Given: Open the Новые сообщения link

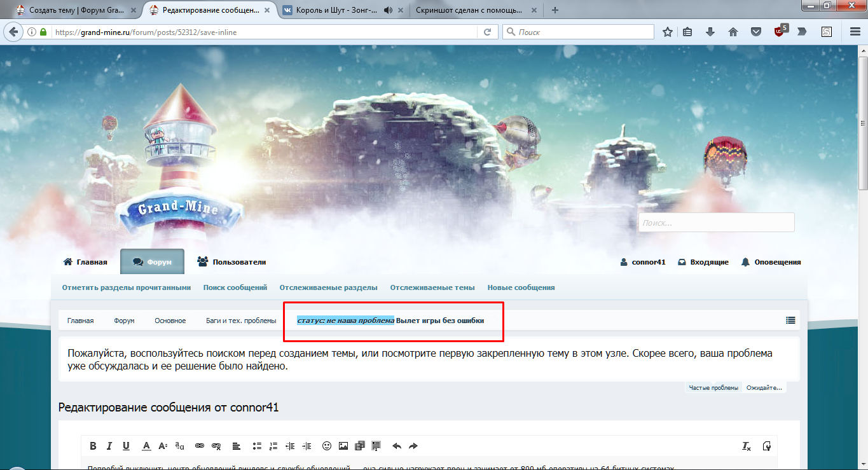Looking at the screenshot, I should pyautogui.click(x=521, y=287).
